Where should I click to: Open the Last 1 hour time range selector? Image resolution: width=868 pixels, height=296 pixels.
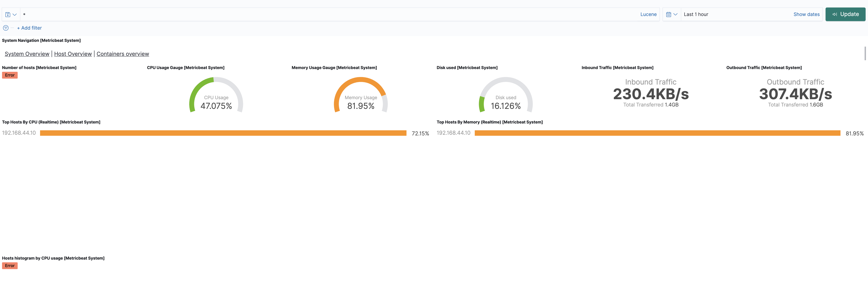pos(696,14)
